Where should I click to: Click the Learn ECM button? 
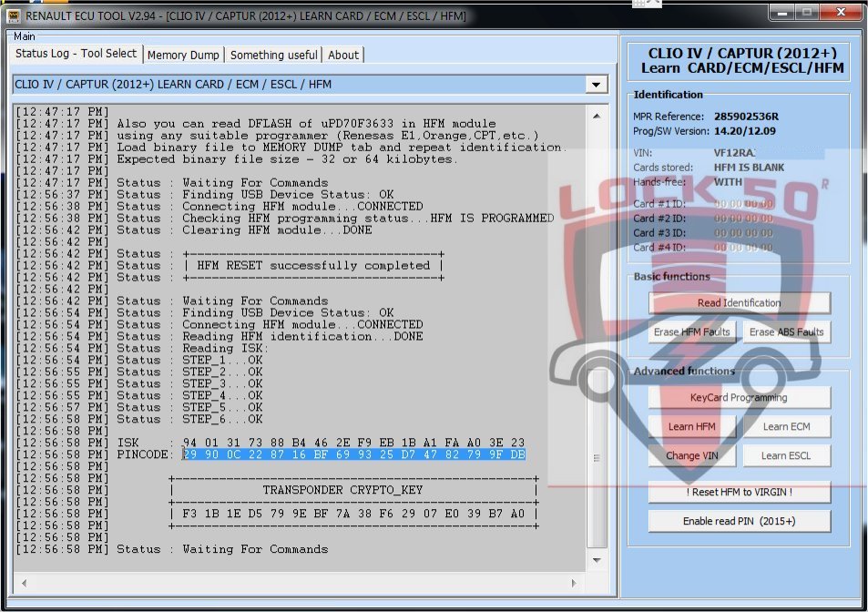[786, 427]
